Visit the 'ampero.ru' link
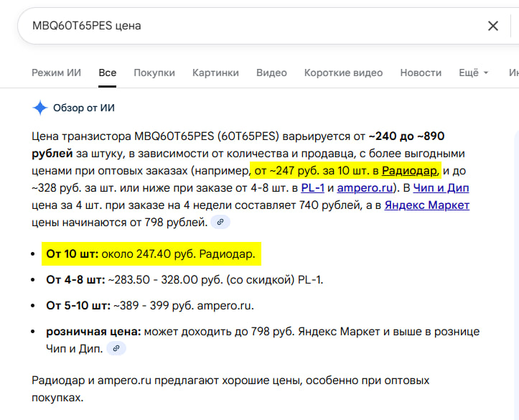 366,188
